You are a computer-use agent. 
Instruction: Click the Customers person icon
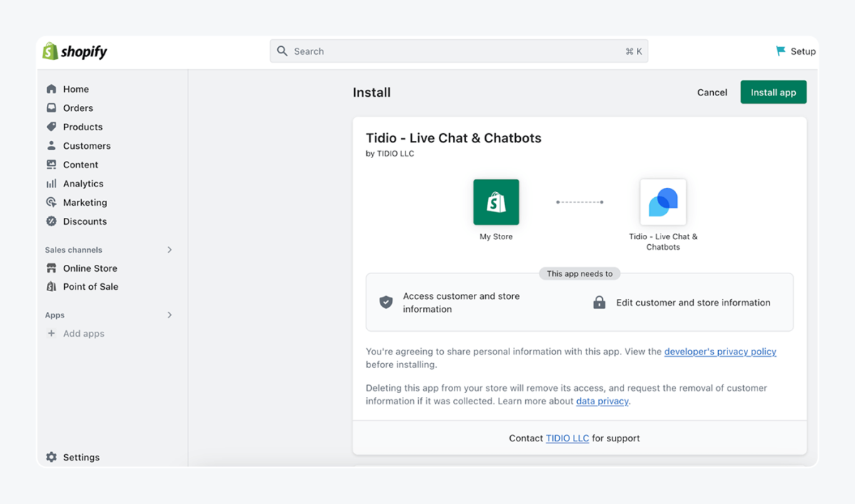[51, 146]
